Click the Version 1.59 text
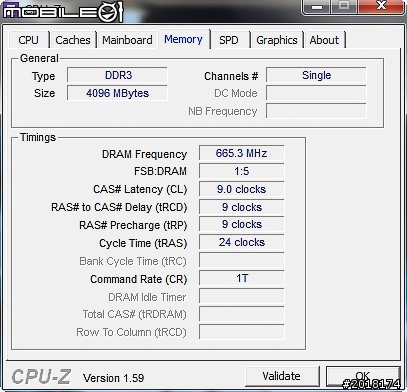 pyautogui.click(x=113, y=378)
